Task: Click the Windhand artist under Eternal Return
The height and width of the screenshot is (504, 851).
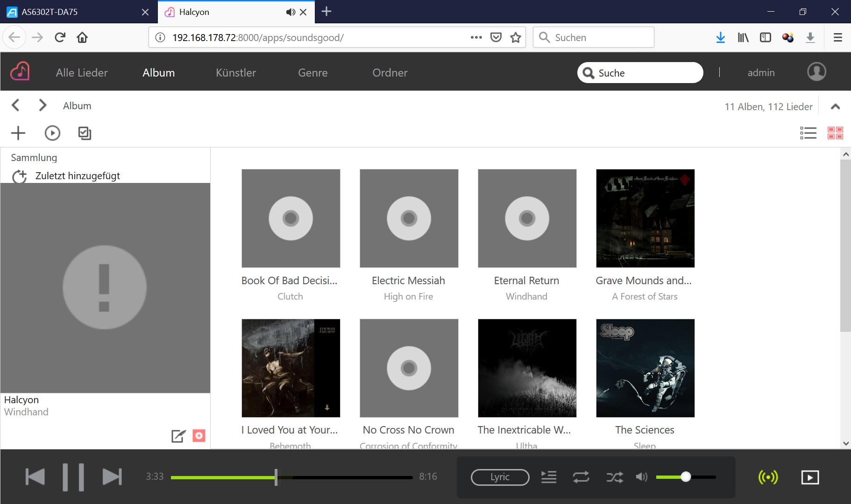Action: click(x=526, y=296)
